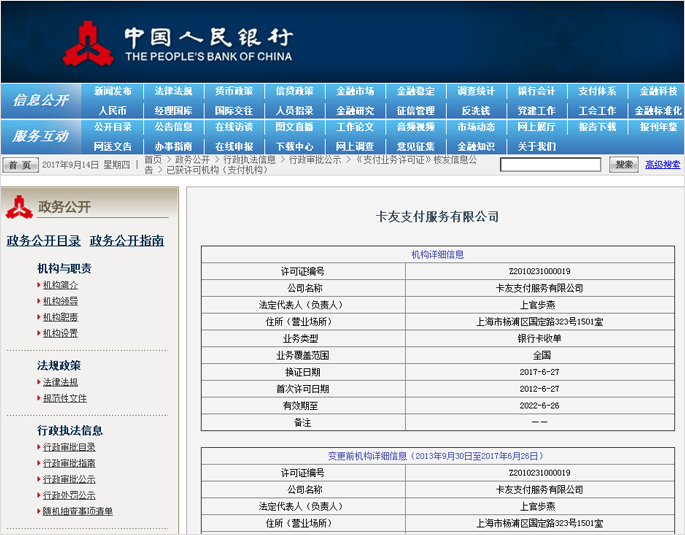Open 金融标准化 navigation item
Viewport: 685px width, 535px height.
[658, 110]
